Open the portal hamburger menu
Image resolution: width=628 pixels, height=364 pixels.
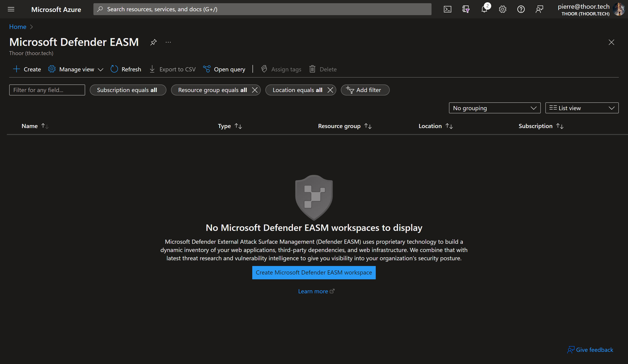click(11, 9)
